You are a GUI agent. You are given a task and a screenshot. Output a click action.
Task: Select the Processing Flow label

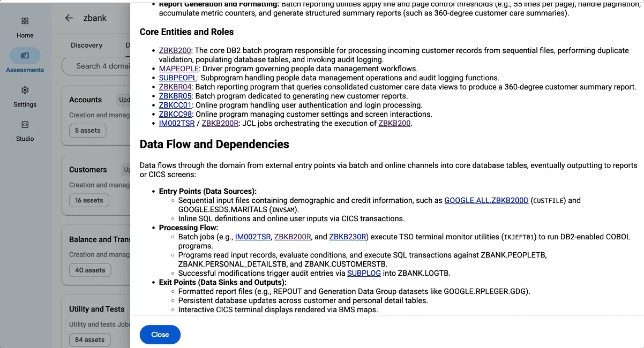(188, 228)
